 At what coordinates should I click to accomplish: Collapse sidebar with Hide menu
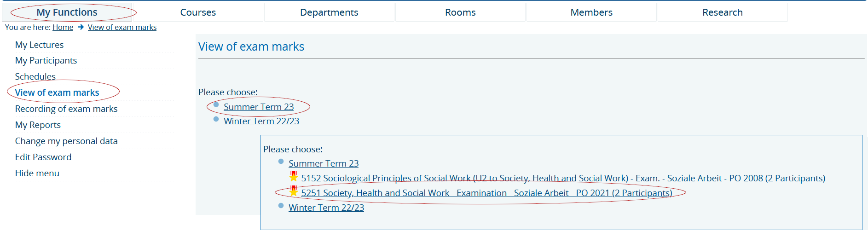pos(37,173)
